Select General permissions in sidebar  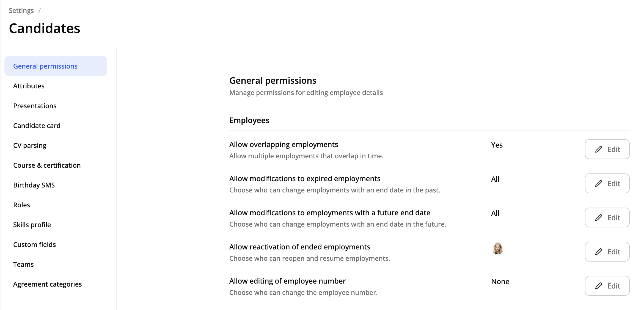(45, 66)
